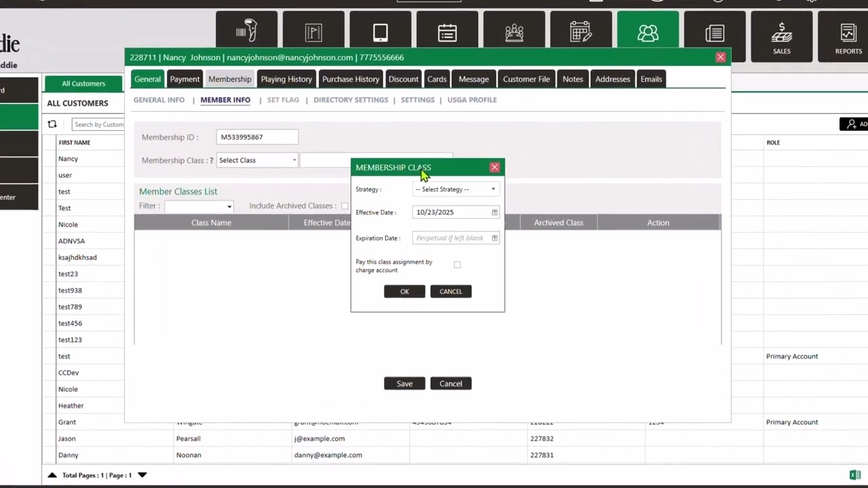Open the Reports module
Viewport: 868px width, 488px height.
(848, 36)
